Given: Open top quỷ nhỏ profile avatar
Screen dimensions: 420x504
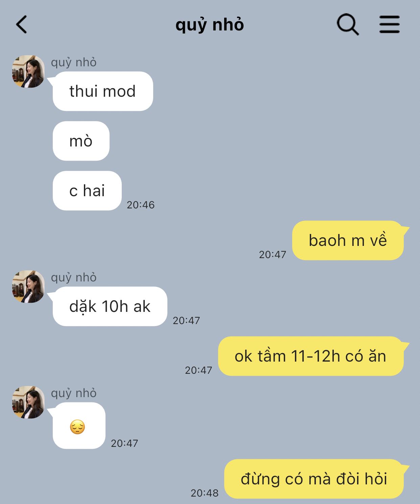Looking at the screenshot, I should click(28, 71).
